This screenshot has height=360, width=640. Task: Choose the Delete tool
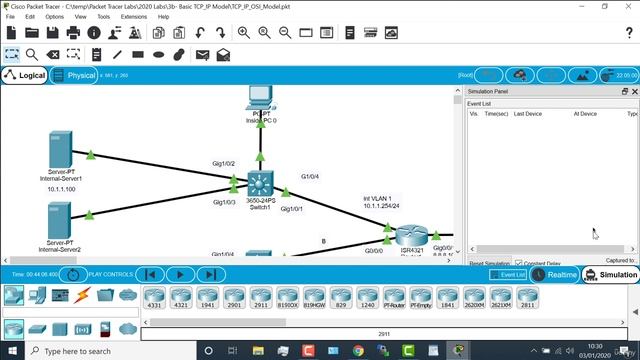pyautogui.click(x=53, y=54)
